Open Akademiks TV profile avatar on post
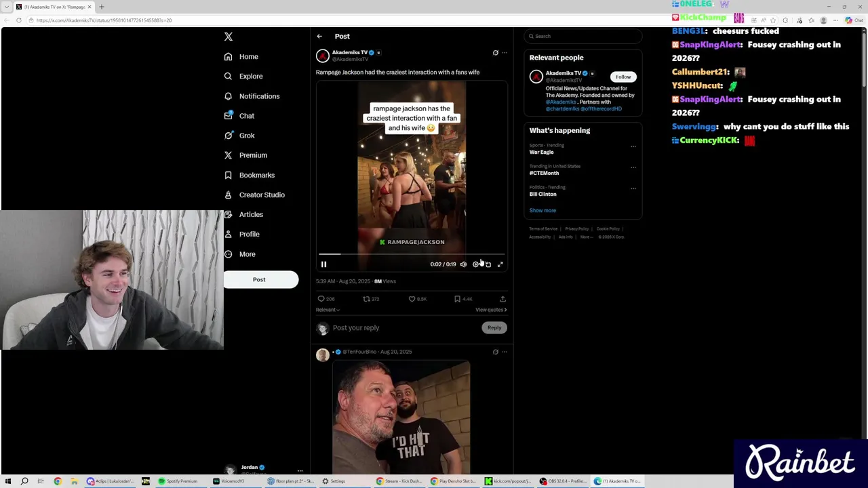 tap(323, 56)
